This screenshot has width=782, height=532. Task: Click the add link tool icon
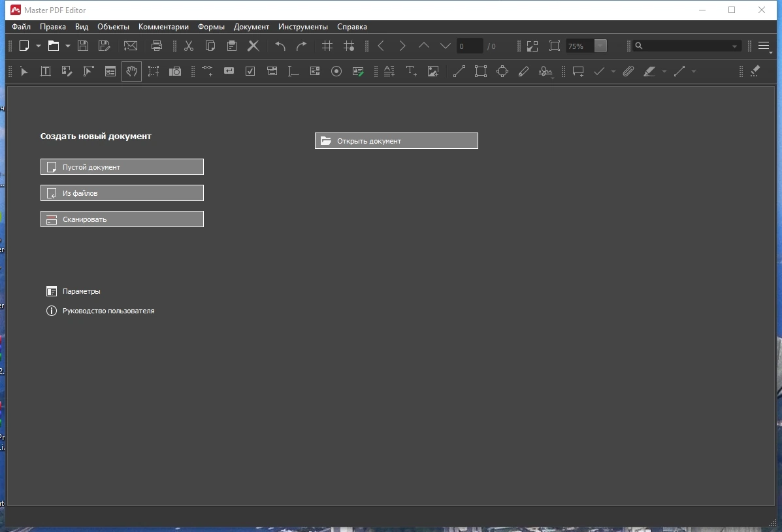click(x=207, y=71)
